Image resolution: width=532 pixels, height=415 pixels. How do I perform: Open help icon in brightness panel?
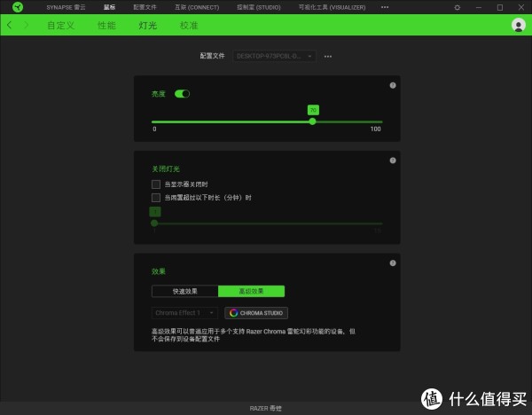[393, 85]
